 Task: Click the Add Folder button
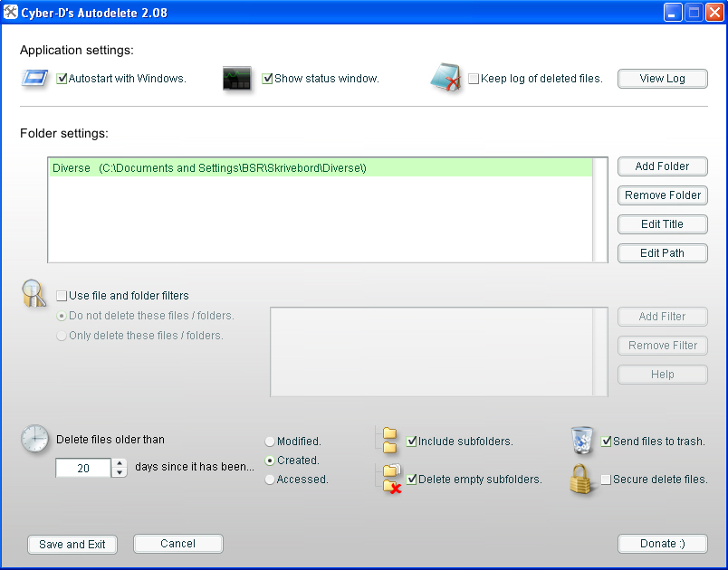(663, 166)
